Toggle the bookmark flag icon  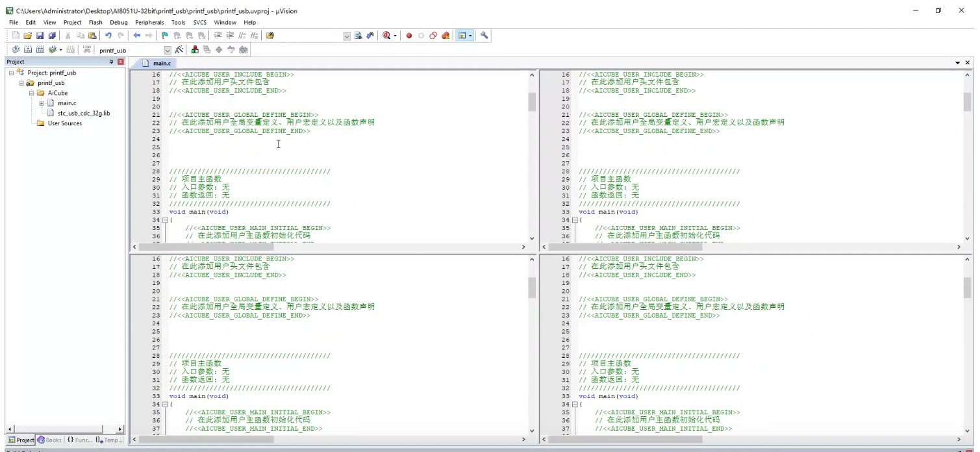coord(165,36)
